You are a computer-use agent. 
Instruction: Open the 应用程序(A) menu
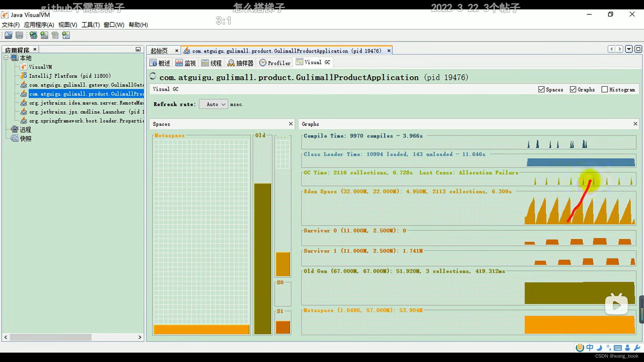point(39,25)
